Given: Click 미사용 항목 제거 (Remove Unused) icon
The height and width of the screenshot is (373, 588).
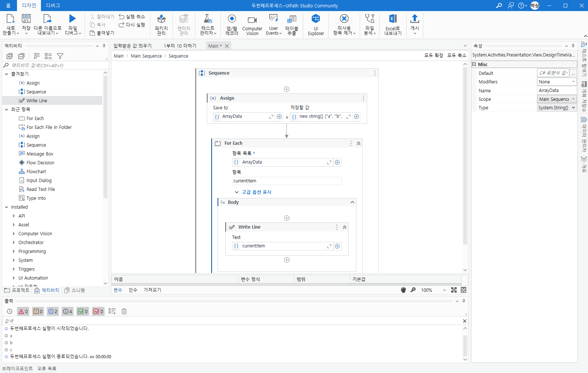Looking at the screenshot, I should [x=344, y=18].
